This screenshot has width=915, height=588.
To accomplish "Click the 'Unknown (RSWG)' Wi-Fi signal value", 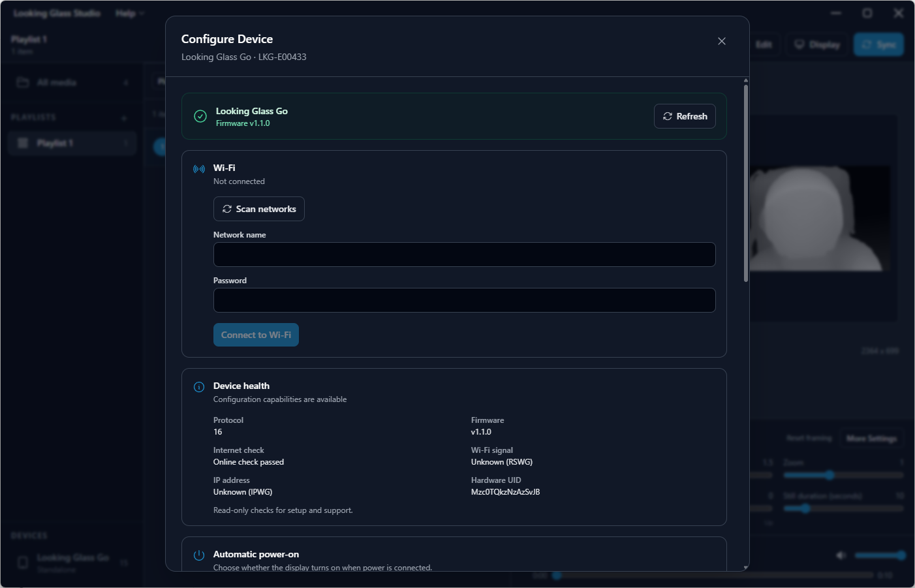I will point(502,462).
